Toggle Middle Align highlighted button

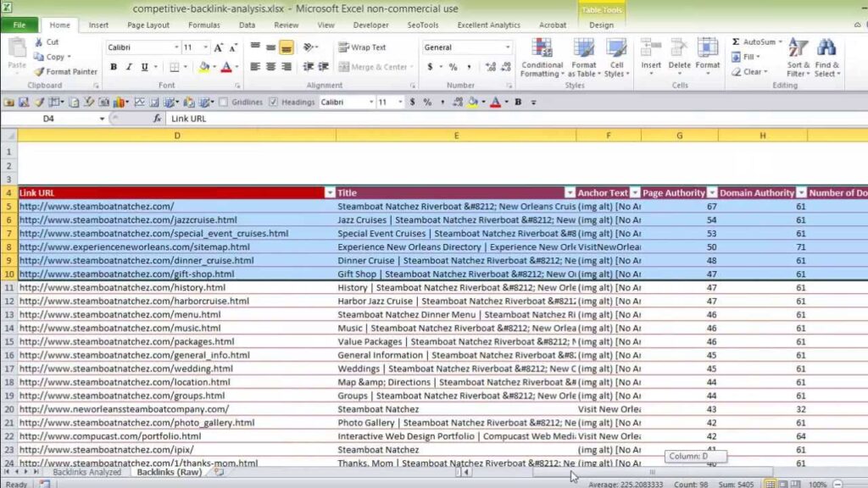point(287,47)
